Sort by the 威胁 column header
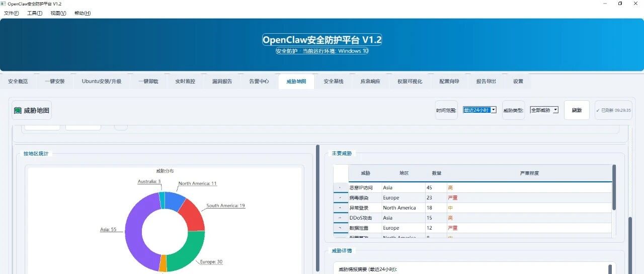 (x=365, y=173)
